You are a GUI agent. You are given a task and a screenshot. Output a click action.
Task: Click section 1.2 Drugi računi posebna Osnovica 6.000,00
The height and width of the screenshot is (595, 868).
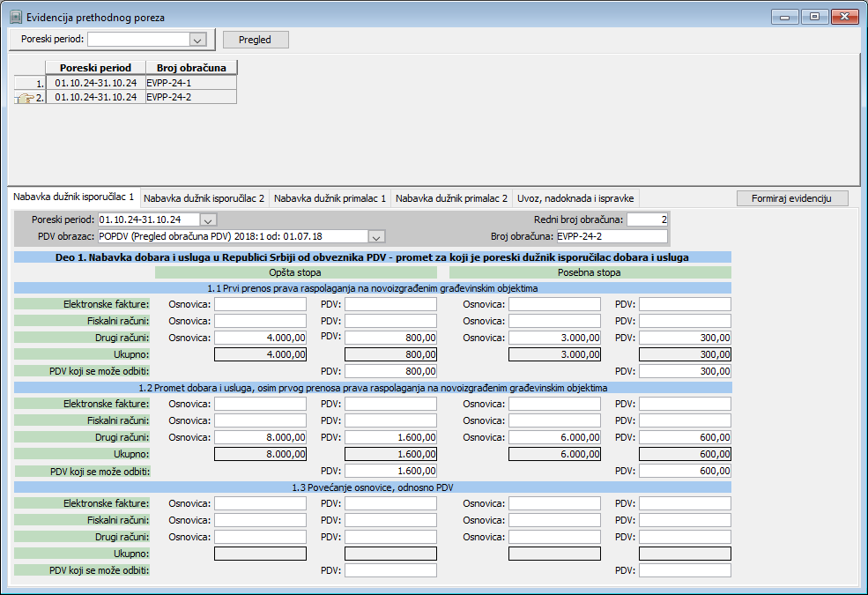(x=554, y=437)
